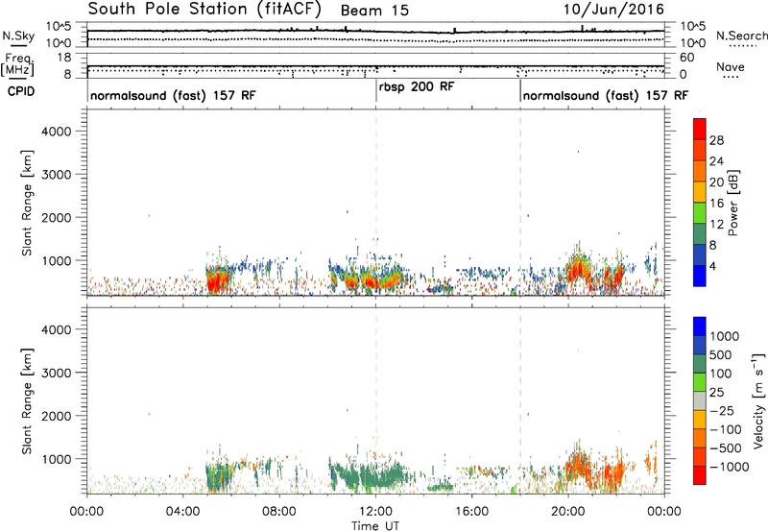The image size is (768, 532).
Task: Click the strong red echo near 05:30 in the power panel
Action: pyautogui.click(x=218, y=281)
